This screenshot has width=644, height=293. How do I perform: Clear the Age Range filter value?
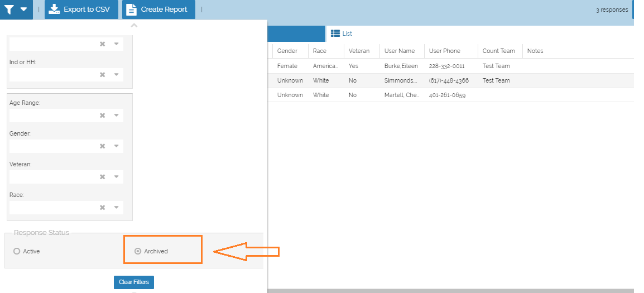click(x=102, y=116)
